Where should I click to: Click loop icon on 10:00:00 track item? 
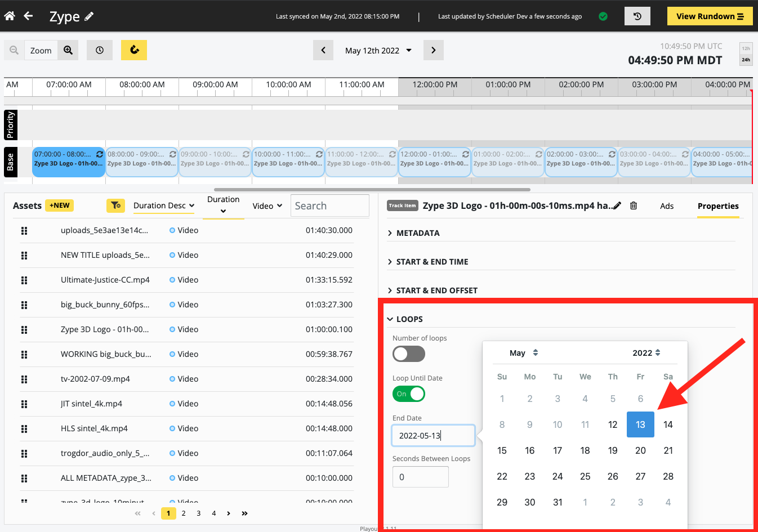(x=319, y=154)
